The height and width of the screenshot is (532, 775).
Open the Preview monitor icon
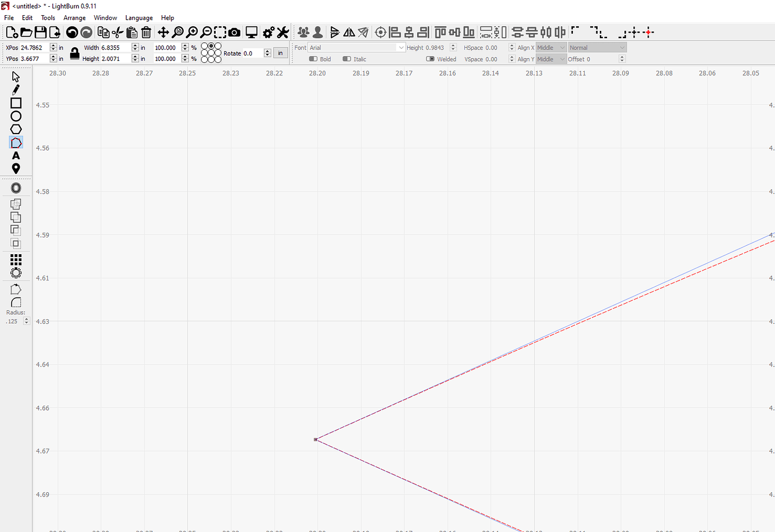(x=252, y=33)
